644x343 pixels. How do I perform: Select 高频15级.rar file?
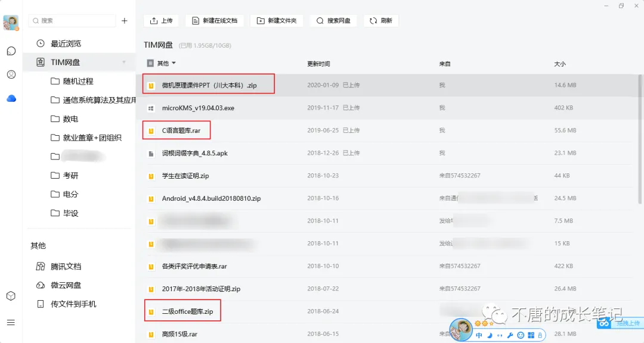coord(179,334)
